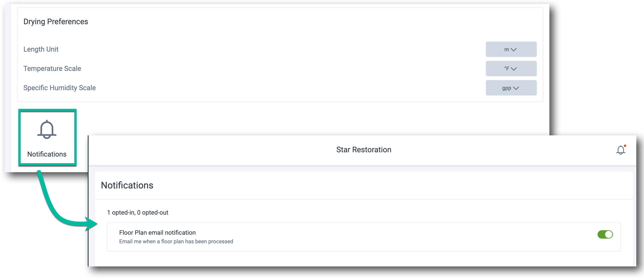Open the Length Unit dropdown showing m
This screenshot has width=644, height=278.
511,49
